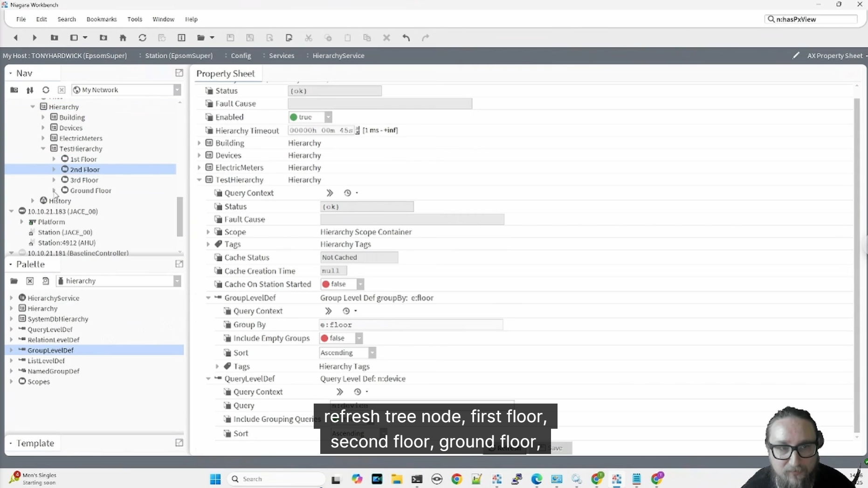Image resolution: width=868 pixels, height=488 pixels.
Task: Click the Home toolbar icon
Action: 123,38
